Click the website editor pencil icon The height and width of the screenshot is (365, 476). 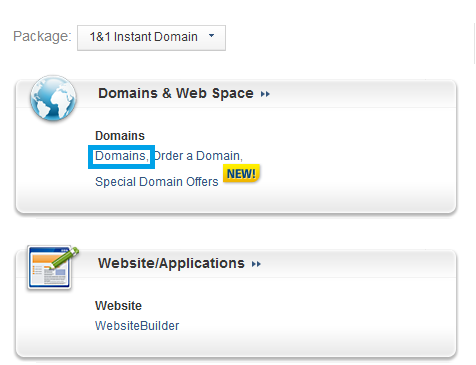(52, 268)
